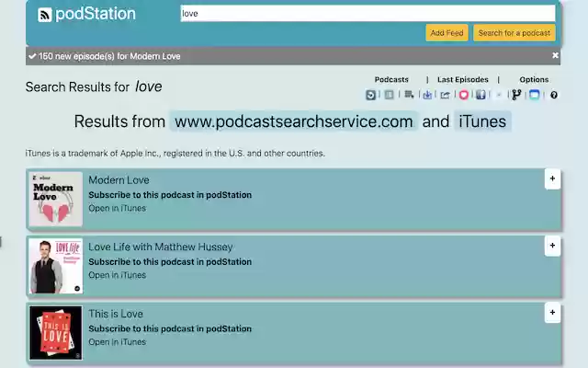The height and width of the screenshot is (368, 588).
Task: Click the refresh/update podcasts icon
Action: [x=370, y=95]
